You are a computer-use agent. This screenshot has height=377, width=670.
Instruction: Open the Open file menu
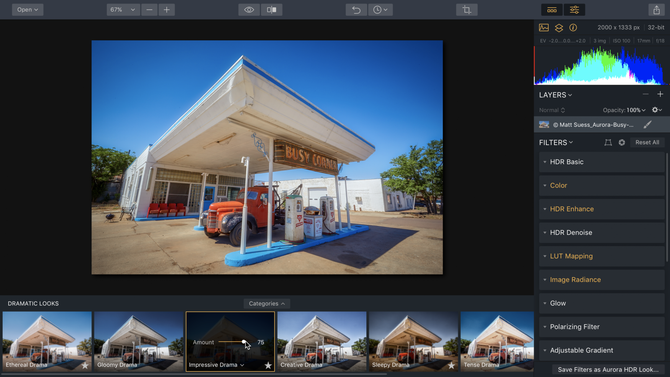27,10
